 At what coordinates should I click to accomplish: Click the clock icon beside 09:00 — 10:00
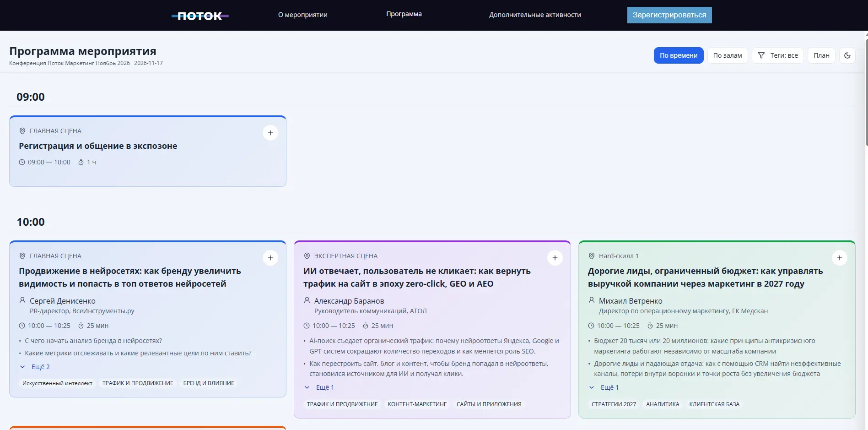[x=22, y=162]
